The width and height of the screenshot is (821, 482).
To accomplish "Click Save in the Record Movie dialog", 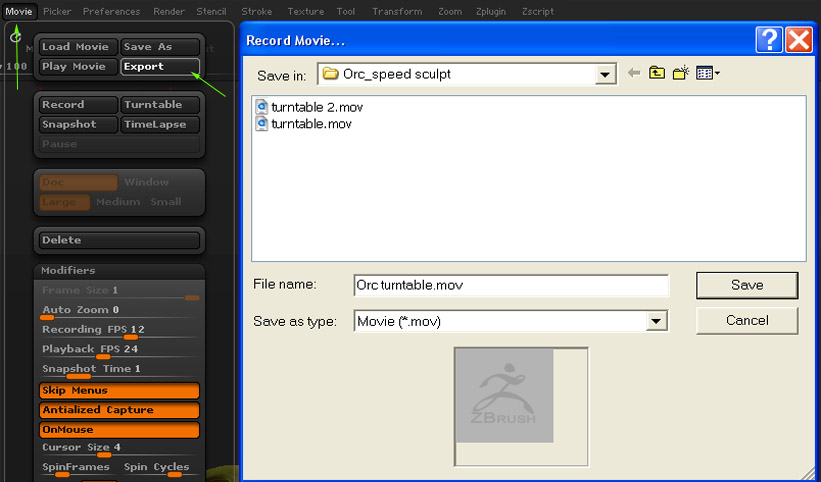I will (x=747, y=285).
